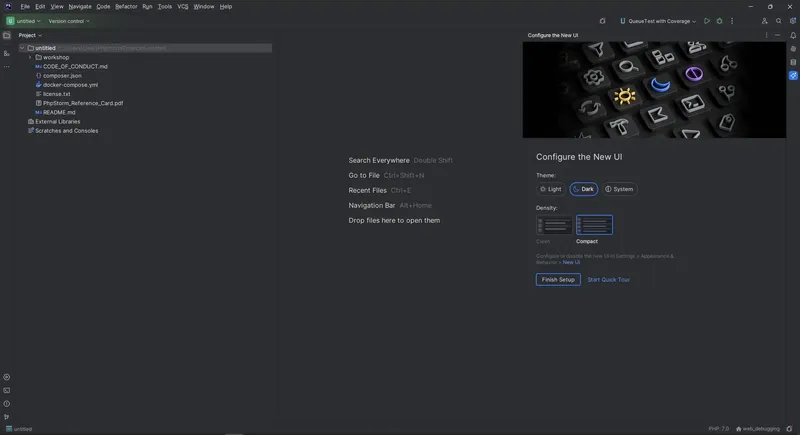Open the File menu
Image resolution: width=800 pixels, height=435 pixels.
click(25, 7)
